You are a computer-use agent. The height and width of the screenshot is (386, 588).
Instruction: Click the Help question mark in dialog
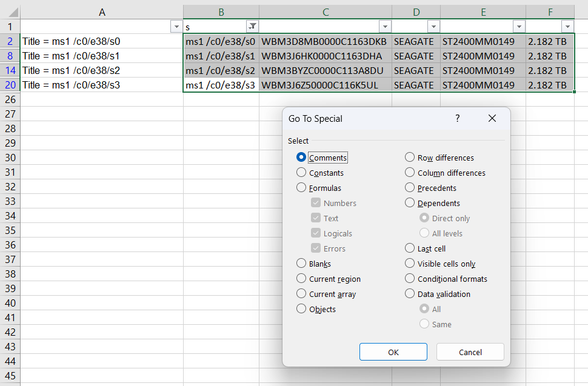tap(458, 119)
